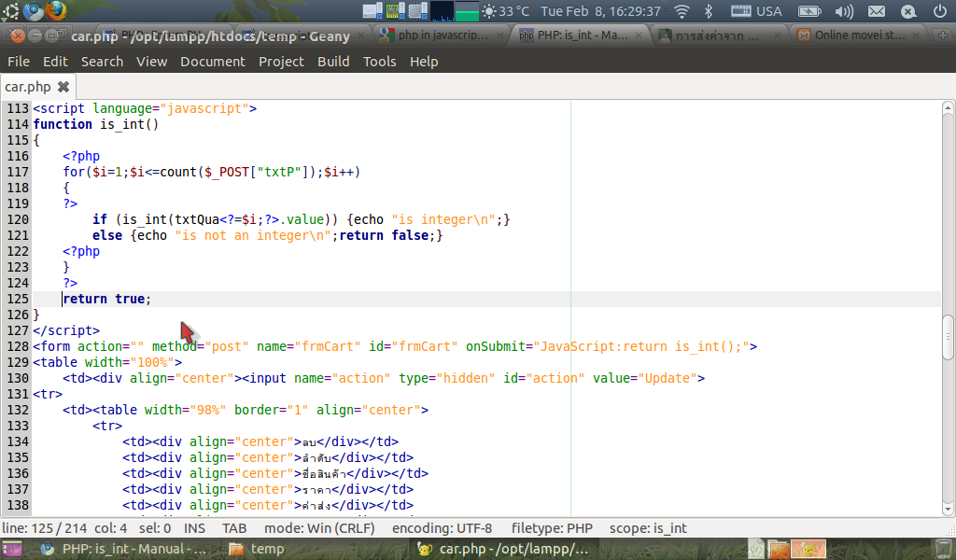Viewport: 956px width, 560px height.
Task: Open the date and time clock
Action: point(600,11)
